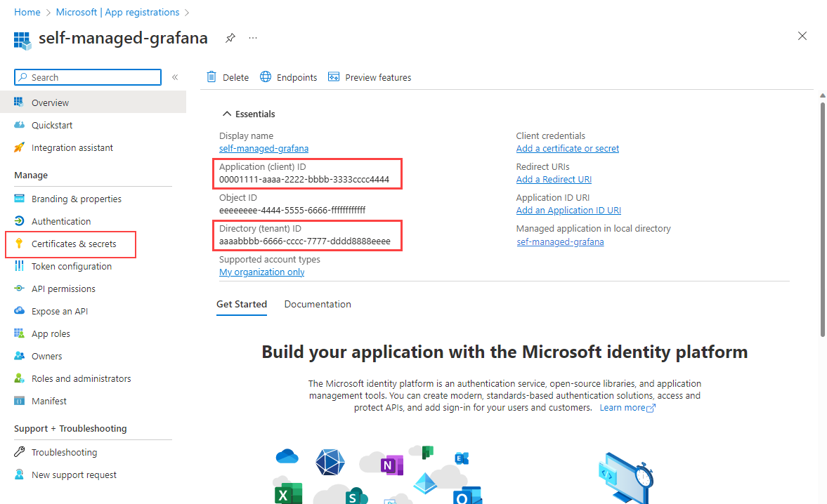The image size is (827, 504).
Task: Click the Endpoints globe icon
Action: 266,77
